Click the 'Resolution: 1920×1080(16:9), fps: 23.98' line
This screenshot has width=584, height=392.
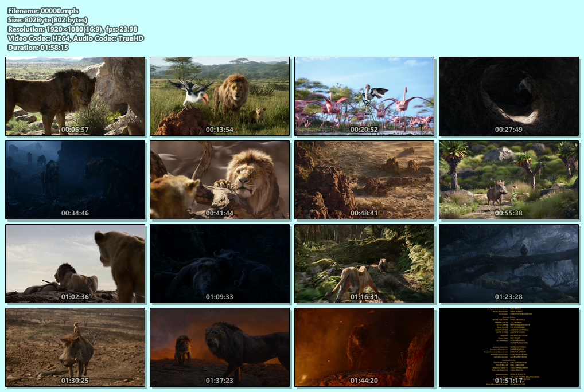73,29
